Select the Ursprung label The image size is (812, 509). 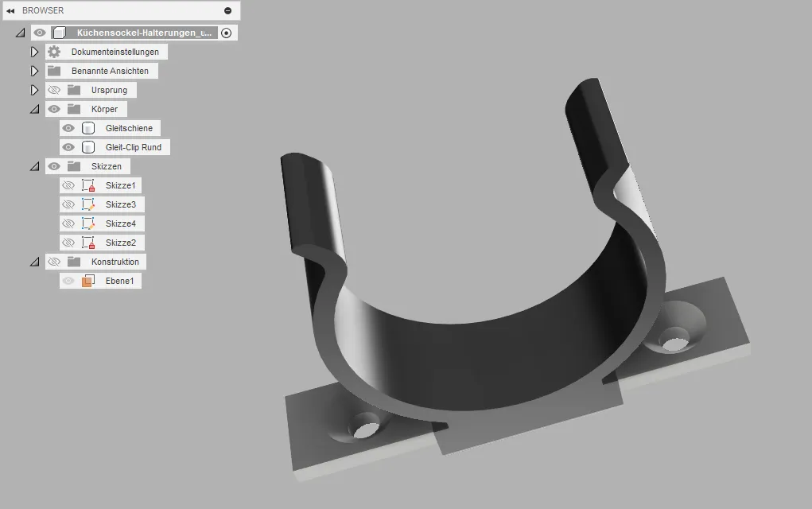(x=109, y=90)
